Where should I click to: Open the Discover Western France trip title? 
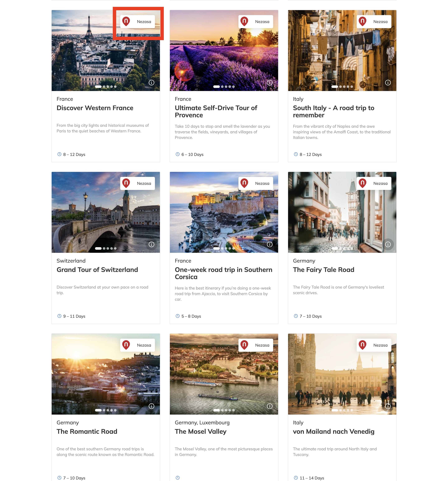[x=95, y=108]
